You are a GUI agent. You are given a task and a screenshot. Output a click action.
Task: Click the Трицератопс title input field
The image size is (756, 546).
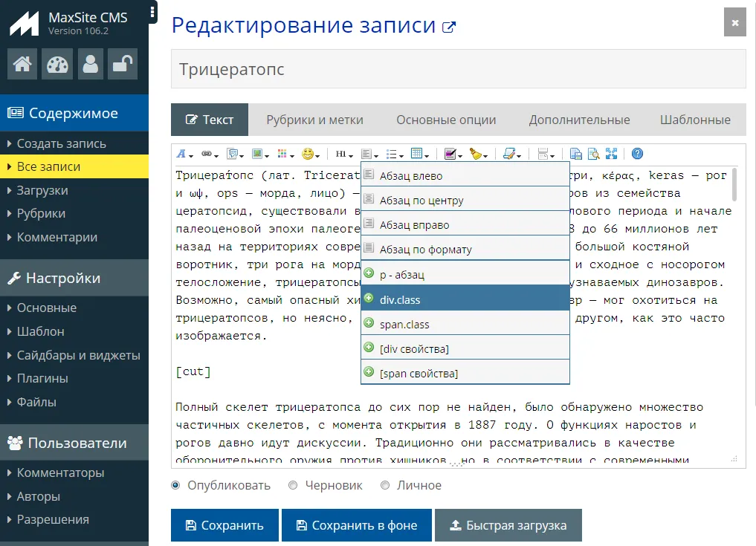pyautogui.click(x=458, y=69)
